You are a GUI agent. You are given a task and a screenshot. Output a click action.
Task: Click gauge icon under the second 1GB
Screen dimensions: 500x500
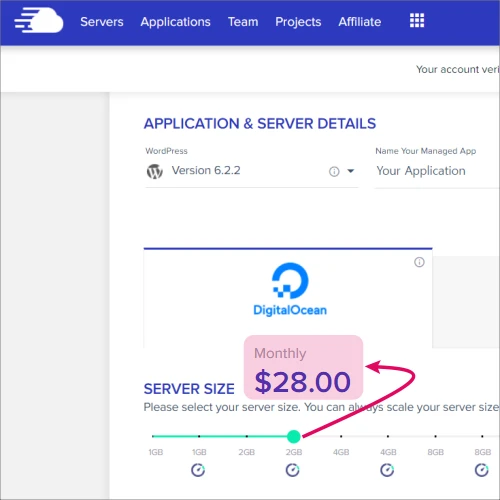pyautogui.click(x=198, y=470)
